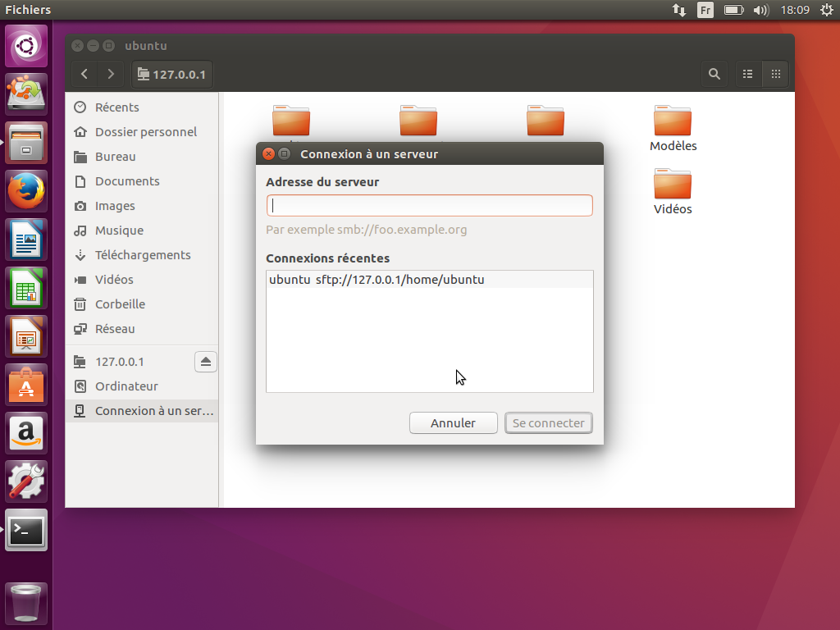Go back using the back arrow
The width and height of the screenshot is (840, 630).
point(84,74)
